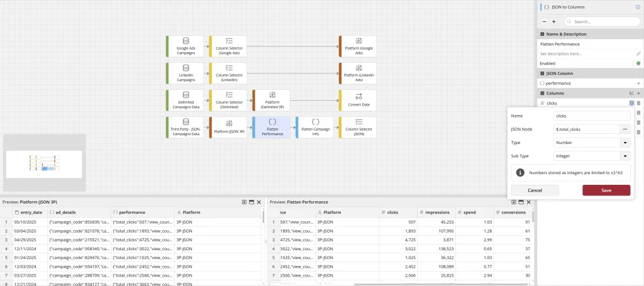Click the conversions column header
Viewport: 644px width, 286px height.
point(513,212)
